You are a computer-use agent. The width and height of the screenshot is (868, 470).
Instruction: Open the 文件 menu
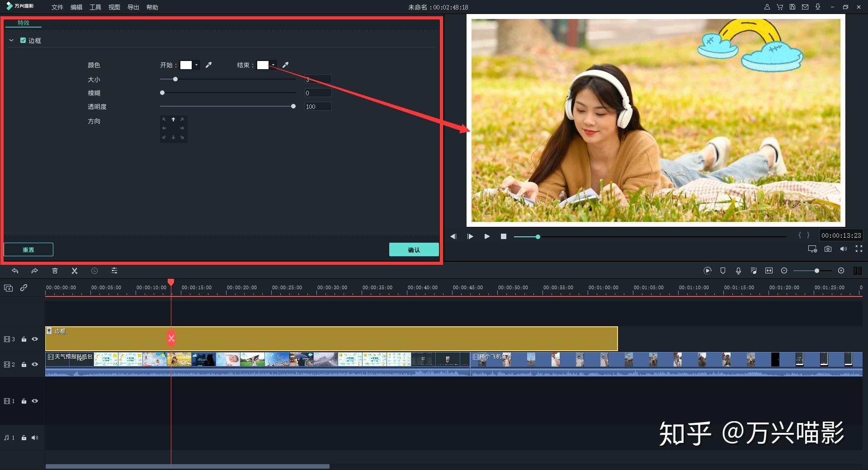point(57,7)
